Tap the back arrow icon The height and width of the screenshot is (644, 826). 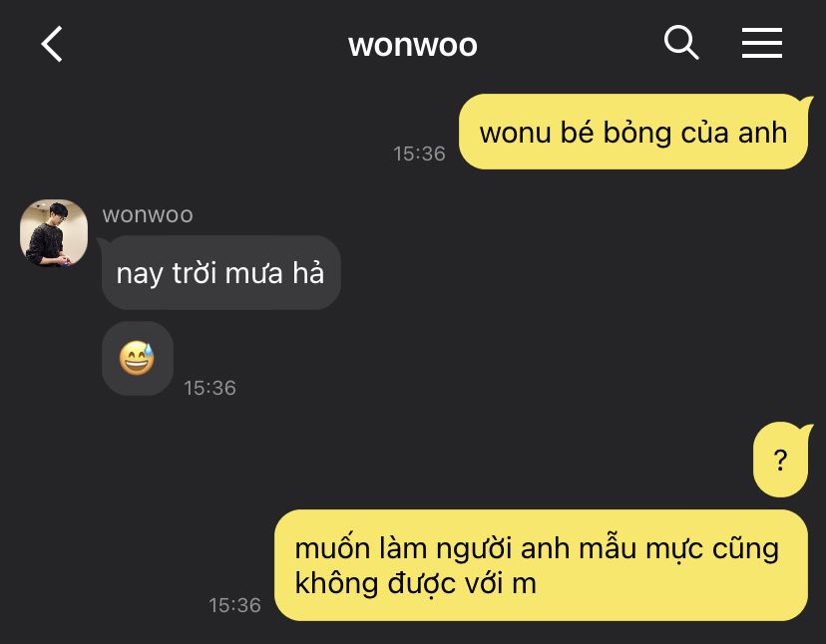coord(52,44)
